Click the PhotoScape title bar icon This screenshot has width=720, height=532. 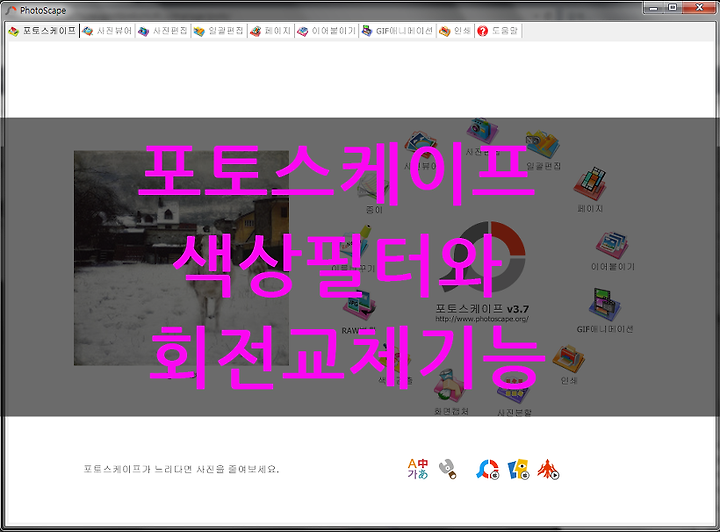tap(11, 11)
